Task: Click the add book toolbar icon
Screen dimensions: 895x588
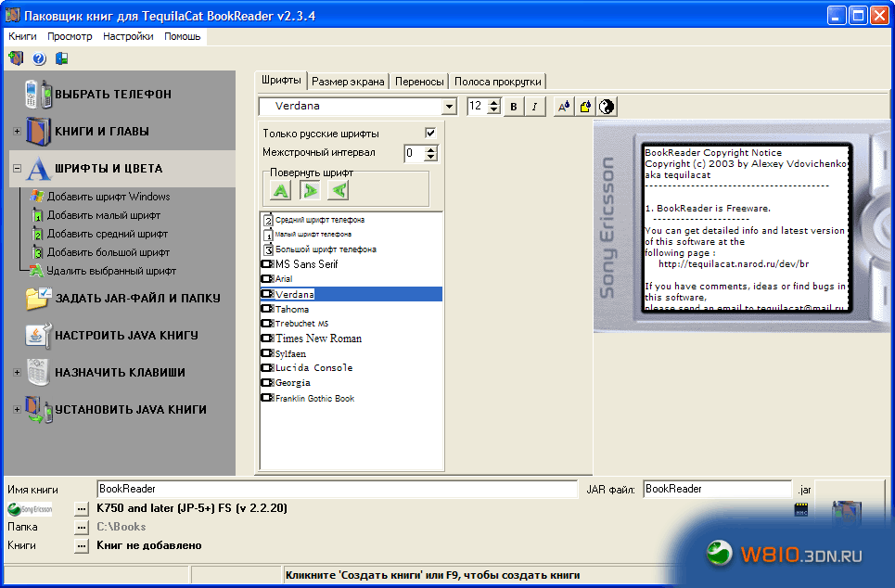Action: click(16, 58)
